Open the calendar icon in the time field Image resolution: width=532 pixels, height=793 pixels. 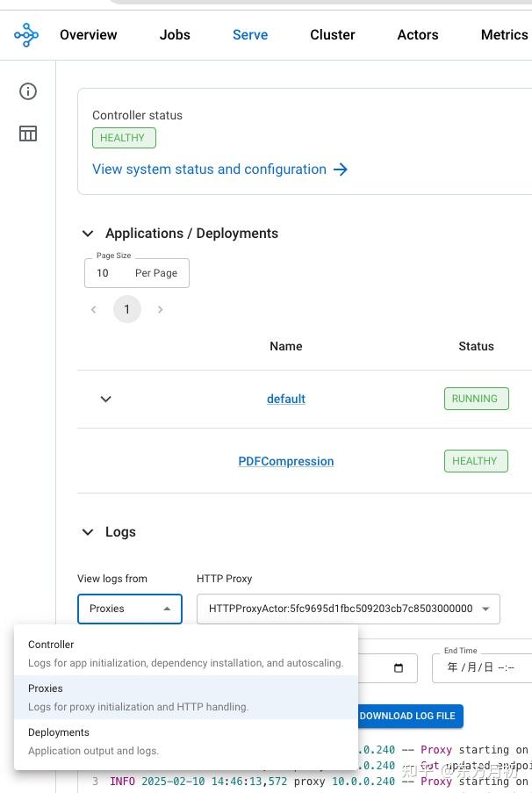click(x=397, y=667)
